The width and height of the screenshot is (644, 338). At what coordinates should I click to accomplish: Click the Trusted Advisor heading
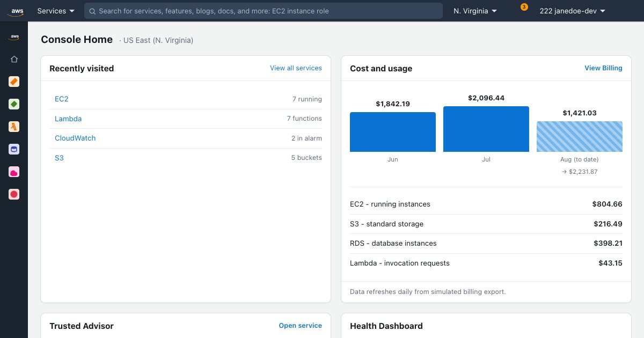pos(82,326)
